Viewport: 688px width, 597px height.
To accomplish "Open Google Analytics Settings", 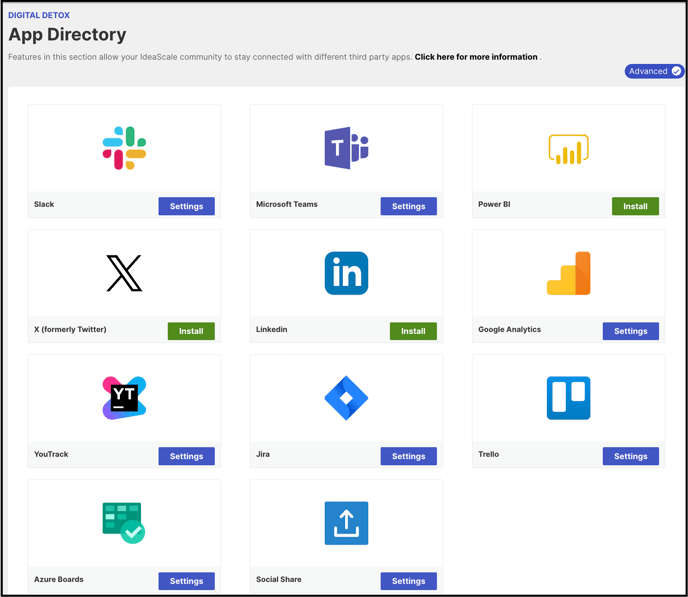I will click(631, 331).
